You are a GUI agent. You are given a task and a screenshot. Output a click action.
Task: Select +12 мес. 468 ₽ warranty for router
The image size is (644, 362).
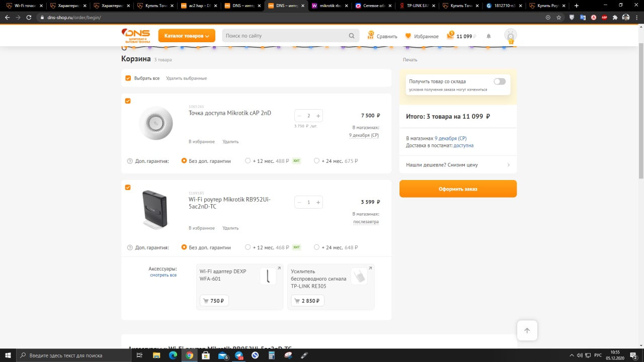click(x=248, y=247)
